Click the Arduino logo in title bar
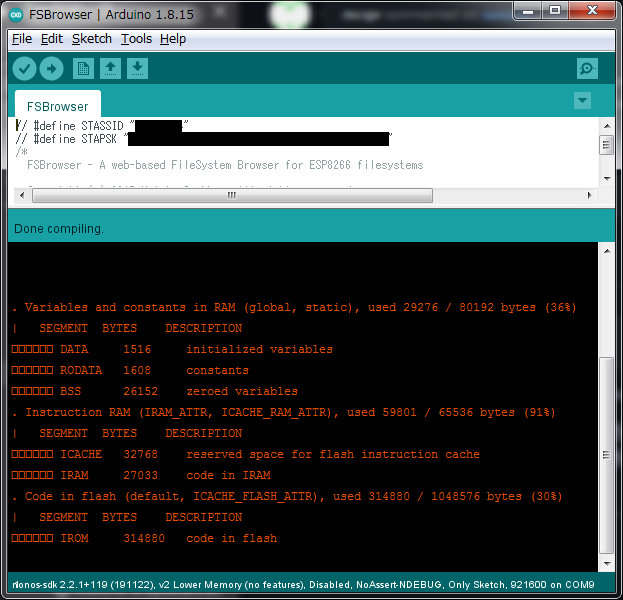 16,15
